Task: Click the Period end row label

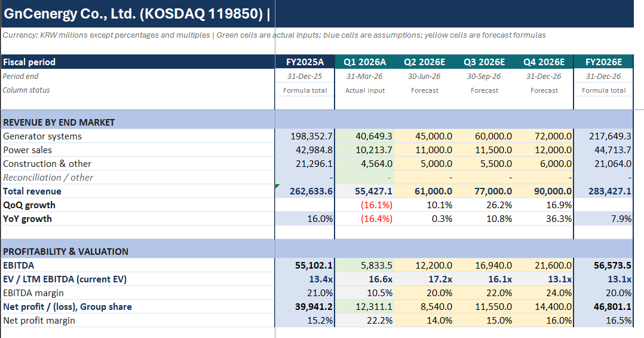Action: pos(20,76)
